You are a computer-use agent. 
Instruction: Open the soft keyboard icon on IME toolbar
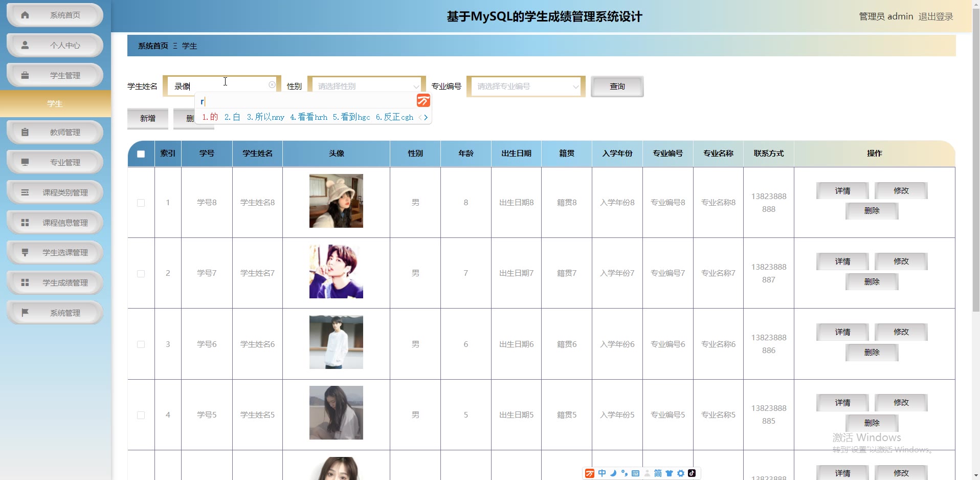[636, 473]
